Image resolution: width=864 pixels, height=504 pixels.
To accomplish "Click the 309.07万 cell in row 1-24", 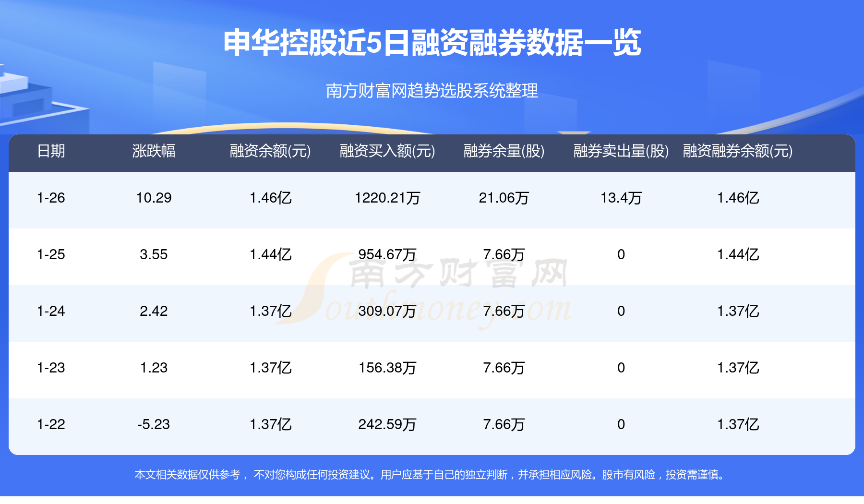I will pos(387,311).
